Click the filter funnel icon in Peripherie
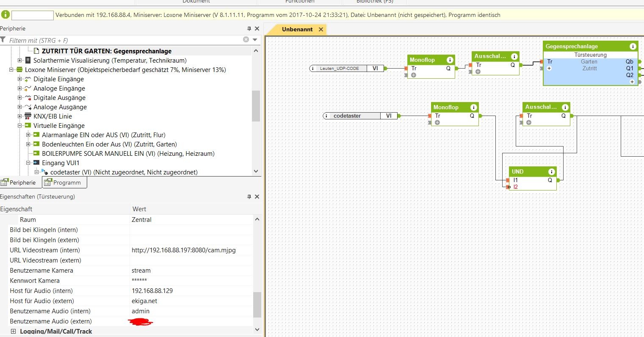 (3, 40)
